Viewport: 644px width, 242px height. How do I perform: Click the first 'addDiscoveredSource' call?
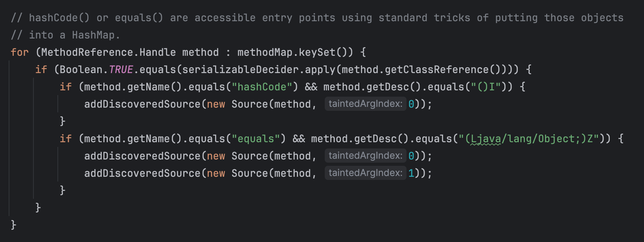(142, 104)
